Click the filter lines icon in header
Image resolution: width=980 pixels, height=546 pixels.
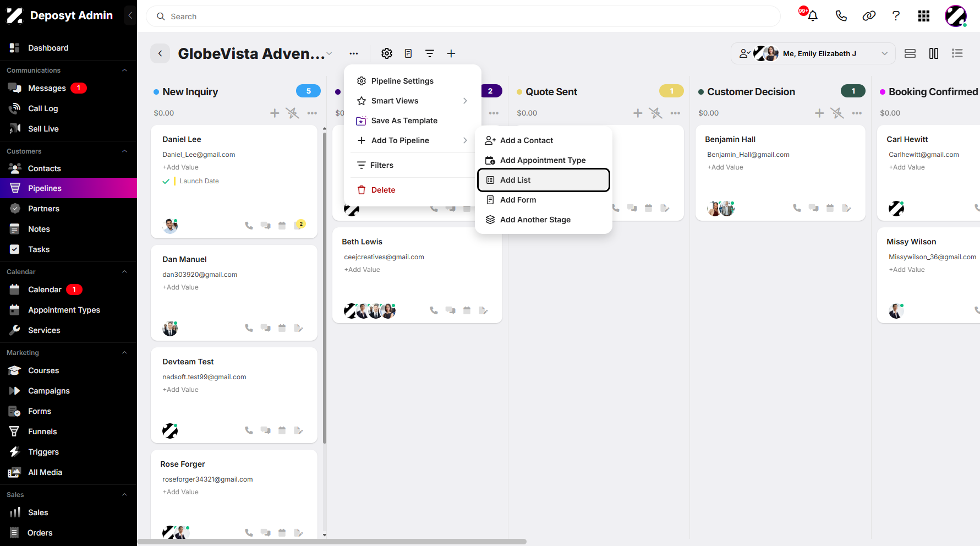[x=430, y=53]
